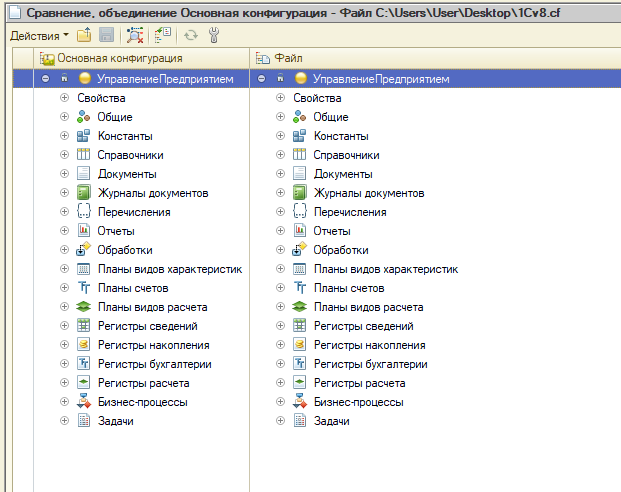Click the Отчеты icon in left tree
This screenshot has height=492, width=621.
point(84,231)
